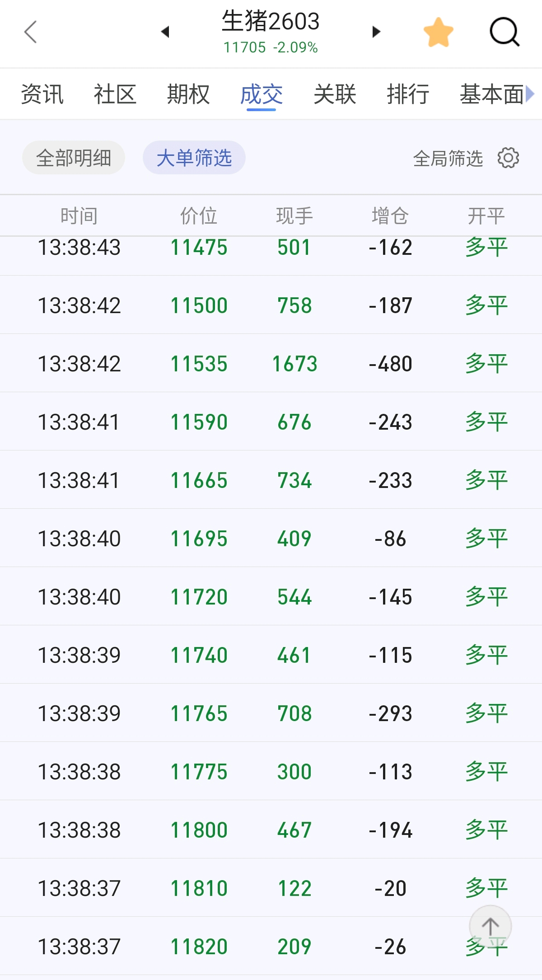Open the 社区 tab
The height and width of the screenshot is (980, 542).
click(115, 94)
